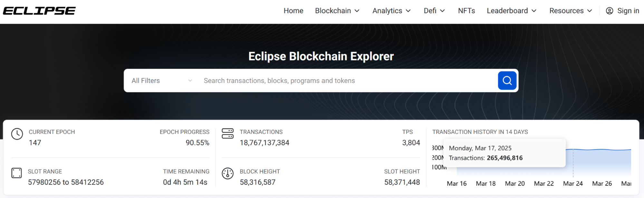Click the Mar 24 point on the chart

[x=573, y=149]
